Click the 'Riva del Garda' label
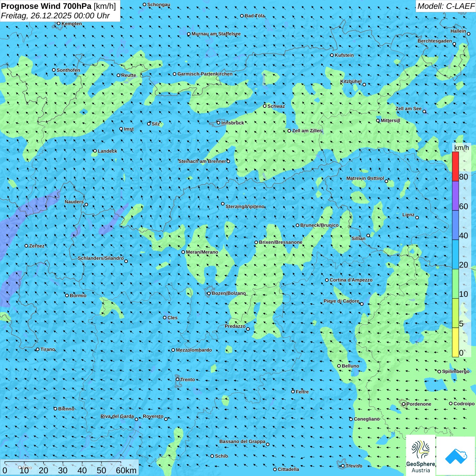This screenshot has width=476, height=476. point(117,416)
